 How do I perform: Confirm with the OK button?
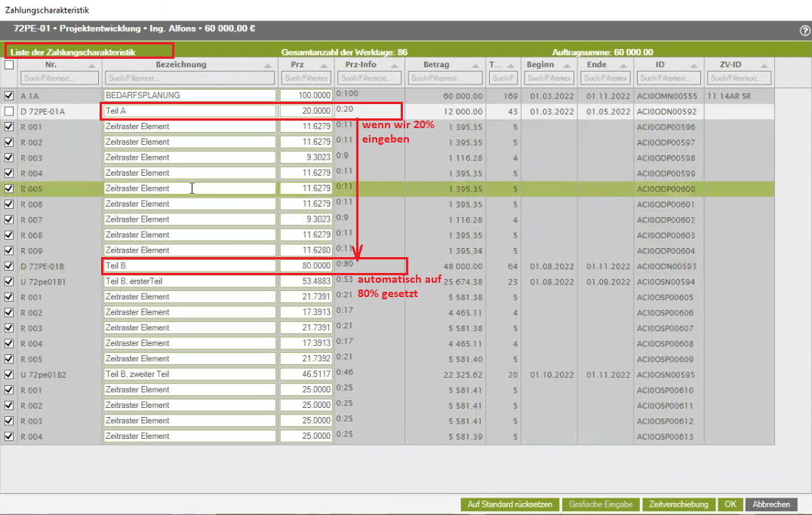pyautogui.click(x=730, y=504)
